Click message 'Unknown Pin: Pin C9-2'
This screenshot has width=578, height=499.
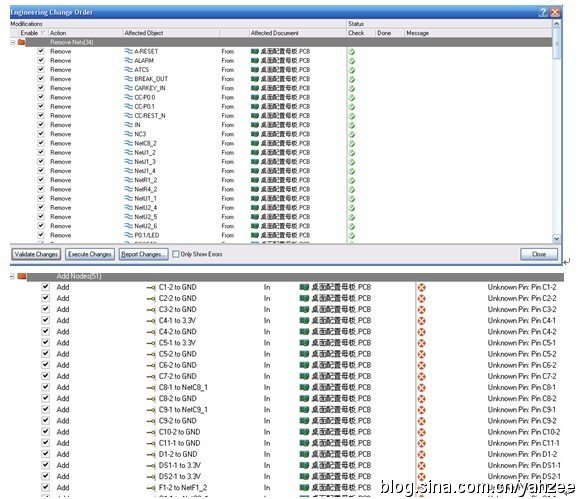coord(522,421)
